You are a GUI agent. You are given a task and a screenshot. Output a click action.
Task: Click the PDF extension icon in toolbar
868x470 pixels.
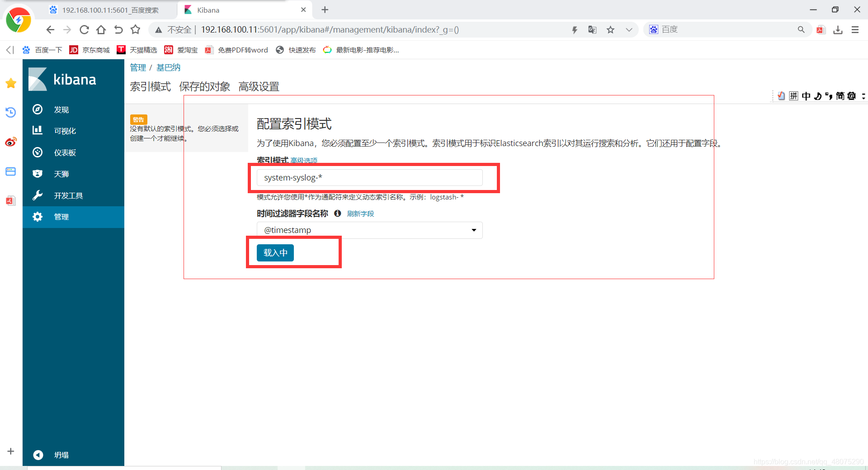821,30
